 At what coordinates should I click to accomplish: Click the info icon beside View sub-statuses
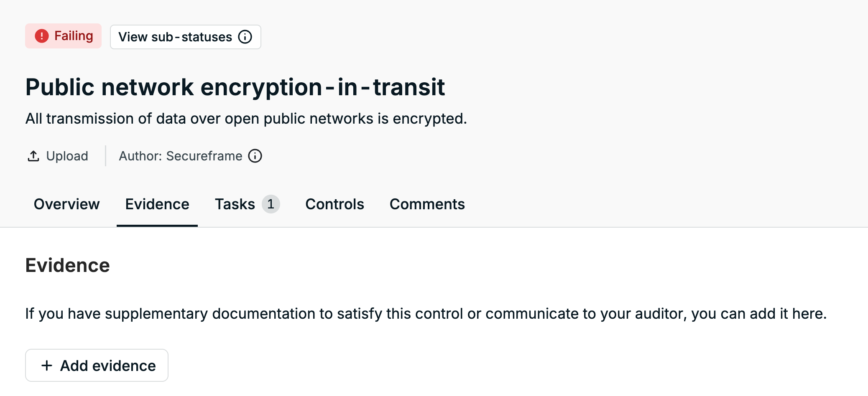coord(245,37)
